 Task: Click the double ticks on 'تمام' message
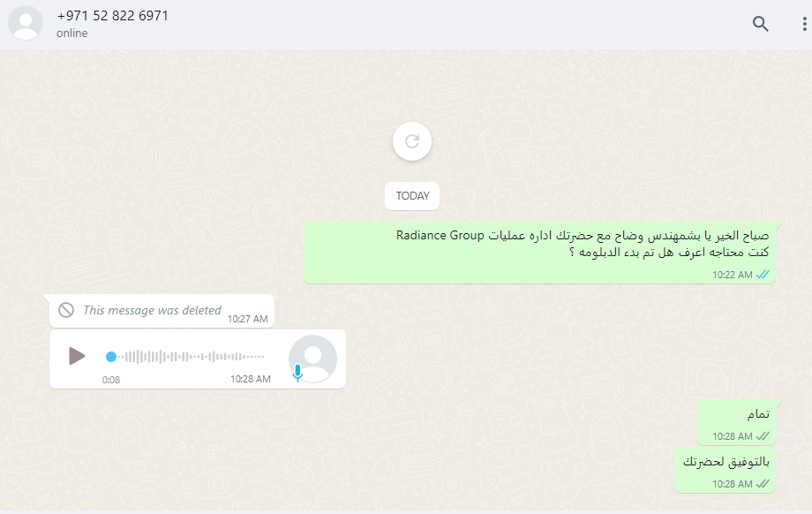pos(763,436)
